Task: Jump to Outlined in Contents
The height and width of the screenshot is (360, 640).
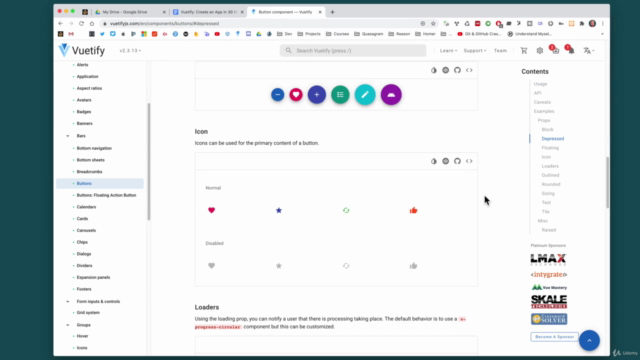Action: 551,175
